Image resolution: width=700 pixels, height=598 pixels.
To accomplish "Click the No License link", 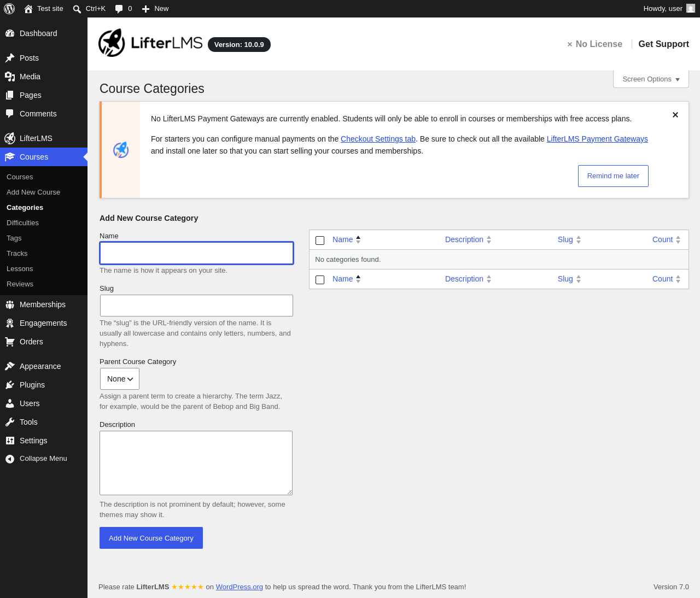I will (x=594, y=44).
